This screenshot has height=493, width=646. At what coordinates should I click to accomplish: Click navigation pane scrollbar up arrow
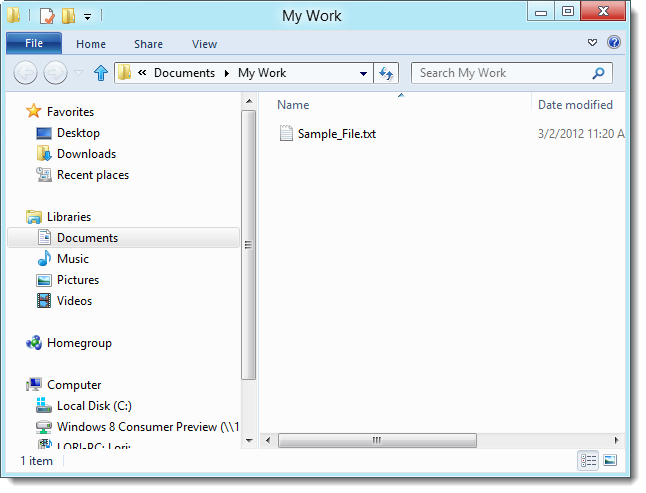tap(249, 101)
